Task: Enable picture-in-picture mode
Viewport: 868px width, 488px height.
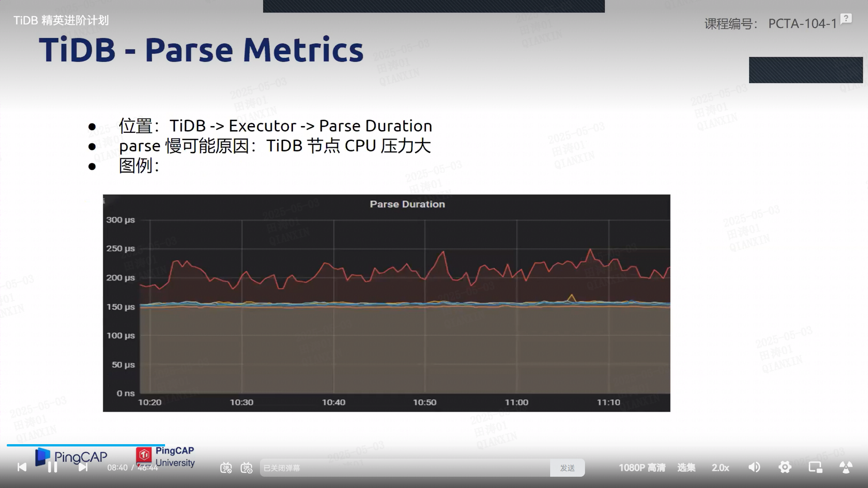Action: click(815, 468)
